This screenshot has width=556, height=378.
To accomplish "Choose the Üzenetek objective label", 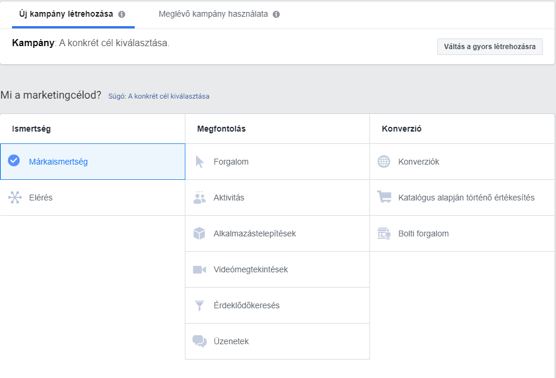I will pos(231,341).
